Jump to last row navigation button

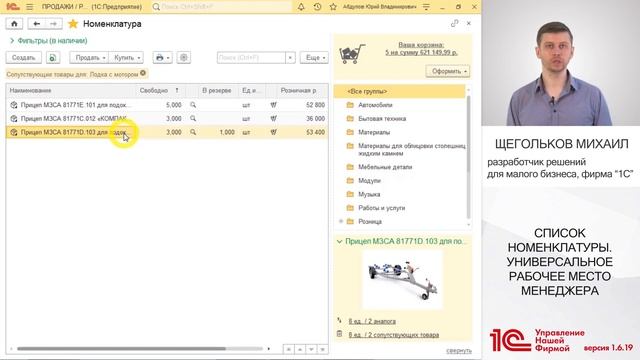(322, 349)
